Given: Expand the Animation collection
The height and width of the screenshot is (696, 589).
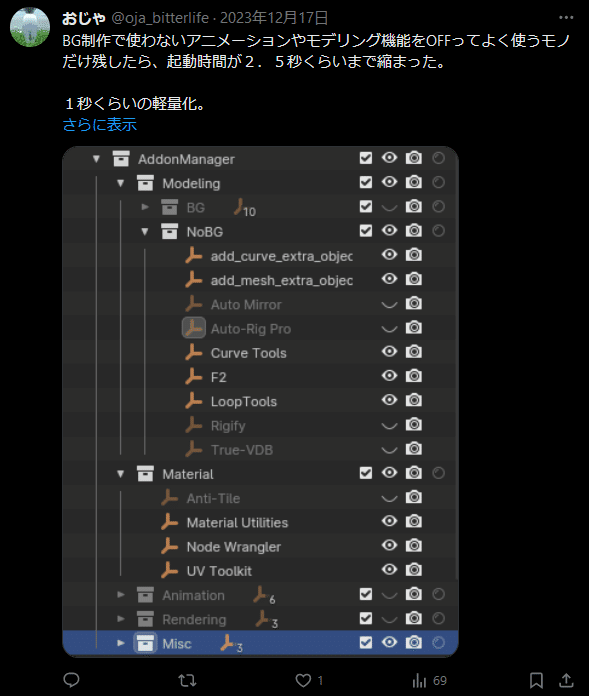Looking at the screenshot, I should click(120, 595).
